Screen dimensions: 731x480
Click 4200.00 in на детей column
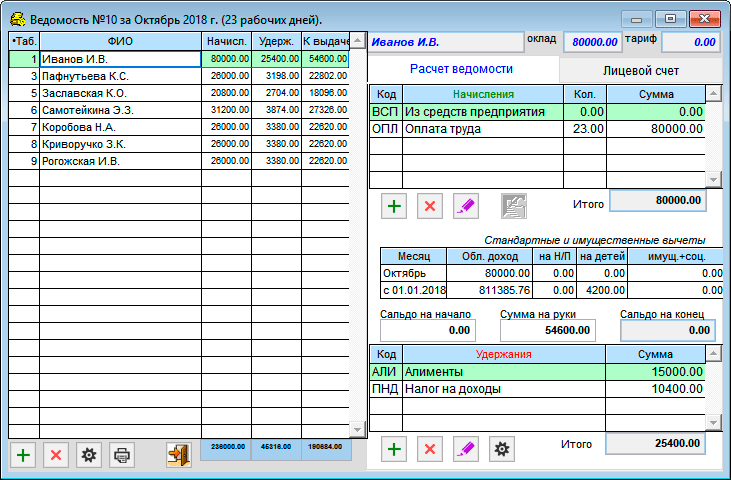606,290
